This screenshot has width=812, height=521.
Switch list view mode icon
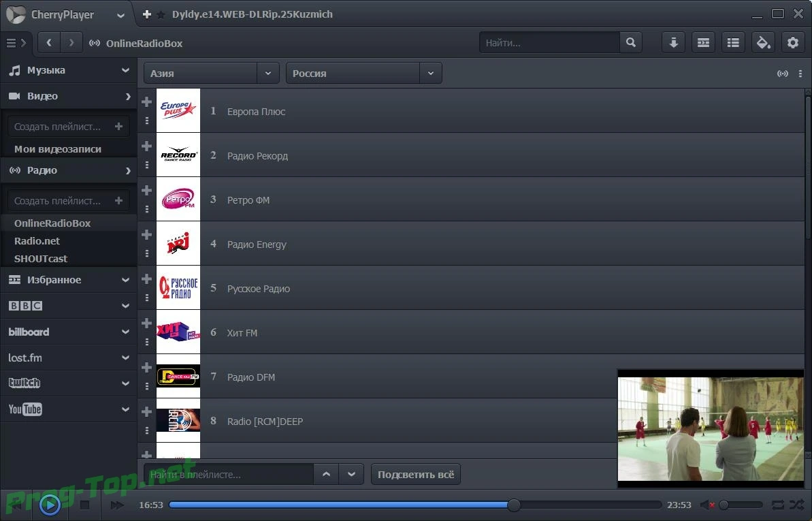coord(733,42)
